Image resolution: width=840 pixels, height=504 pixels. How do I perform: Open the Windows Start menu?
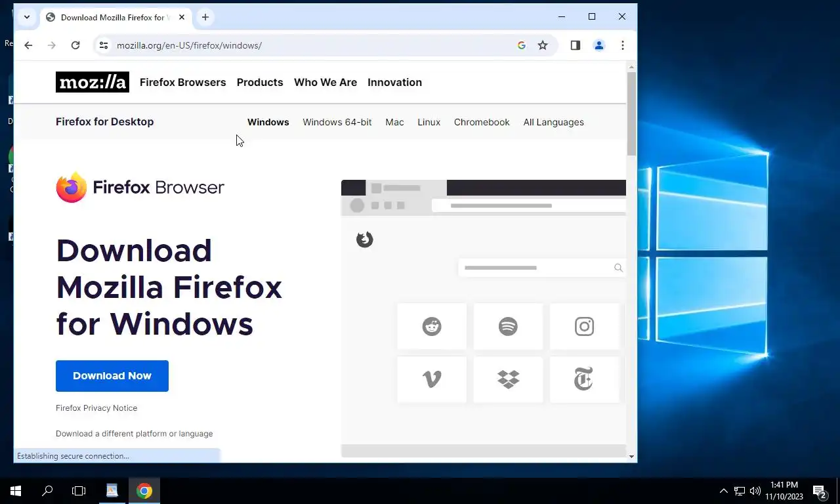(16, 491)
